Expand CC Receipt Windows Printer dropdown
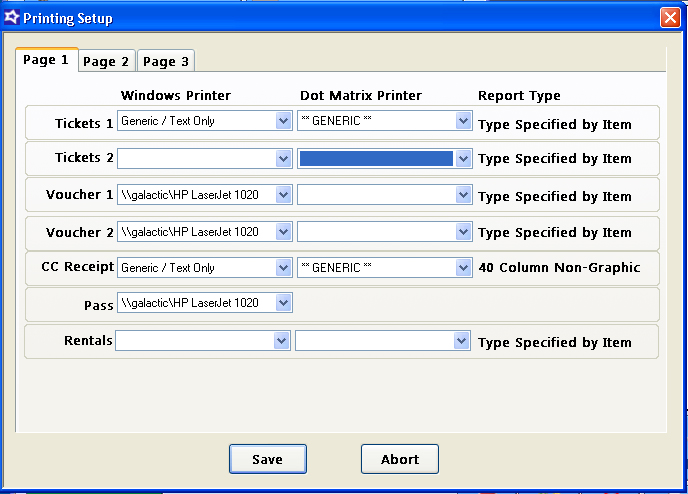Screen dimensions: 688x494 tap(283, 268)
